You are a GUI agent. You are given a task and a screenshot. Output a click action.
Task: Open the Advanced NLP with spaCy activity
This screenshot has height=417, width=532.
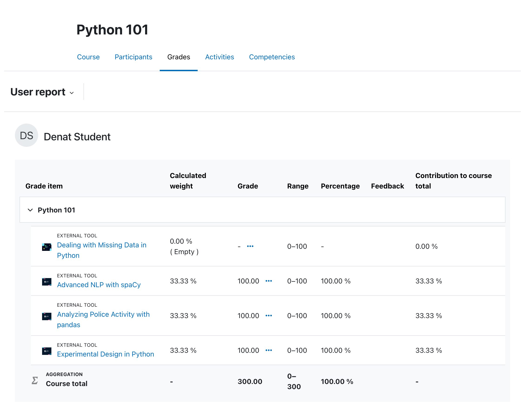click(x=99, y=284)
